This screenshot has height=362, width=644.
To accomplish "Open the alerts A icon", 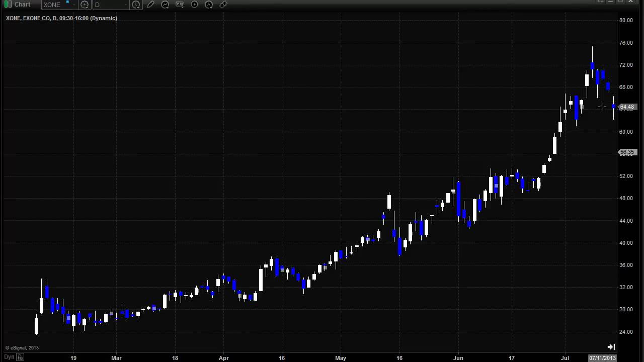I will point(209,5).
